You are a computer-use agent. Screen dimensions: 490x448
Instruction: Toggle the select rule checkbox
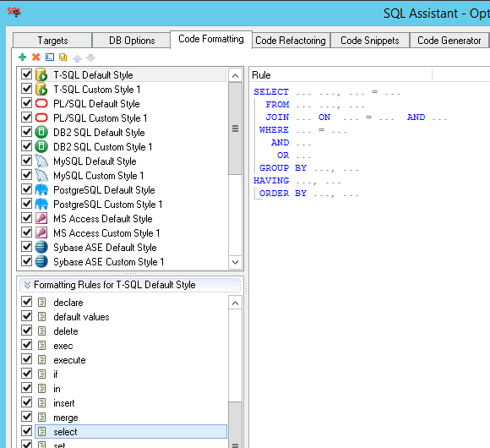click(26, 432)
